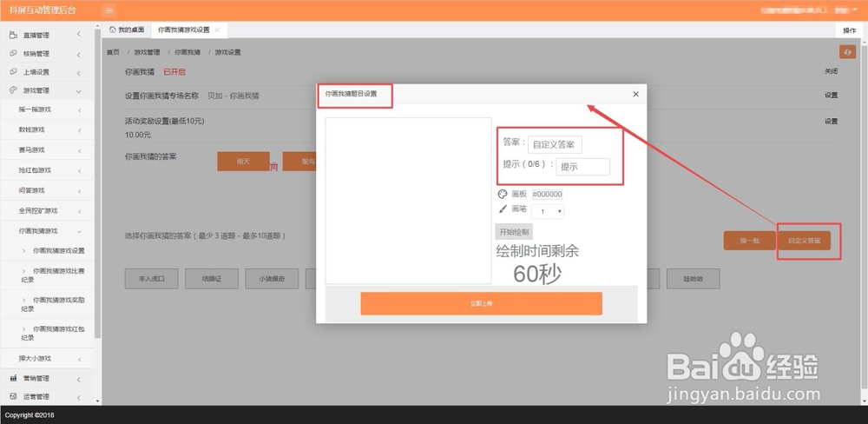The image size is (868, 424).
Task: Expand 押大小游戏 submenu
Action: pyautogui.click(x=79, y=359)
